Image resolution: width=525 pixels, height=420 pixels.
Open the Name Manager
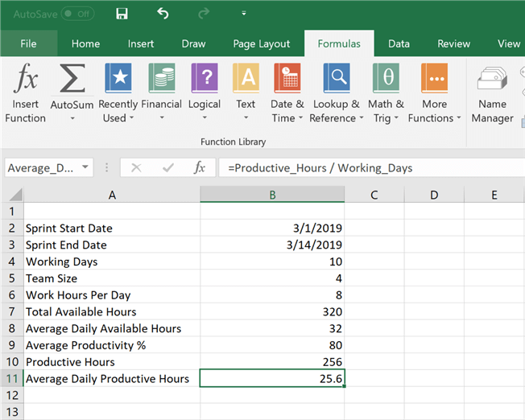(x=492, y=80)
